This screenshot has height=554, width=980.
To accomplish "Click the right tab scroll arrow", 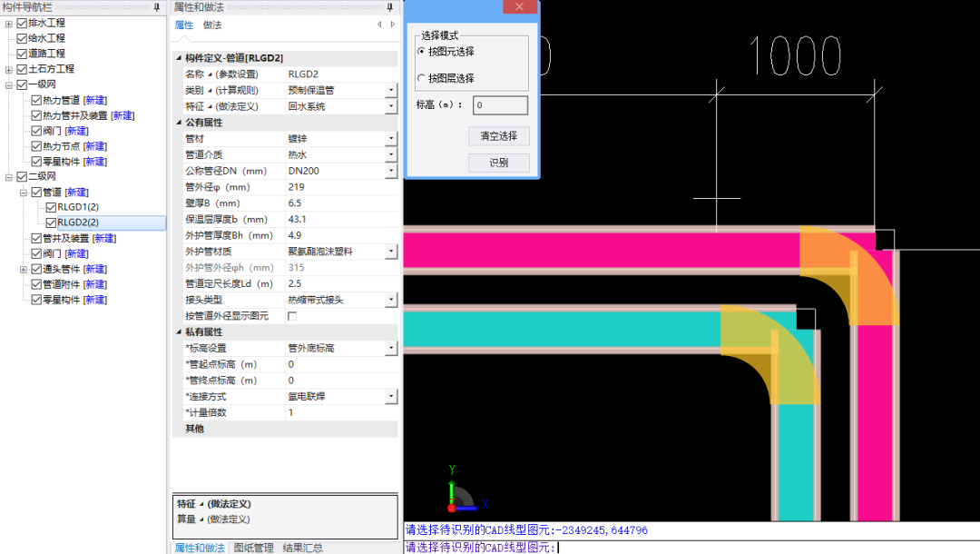I will [393, 25].
